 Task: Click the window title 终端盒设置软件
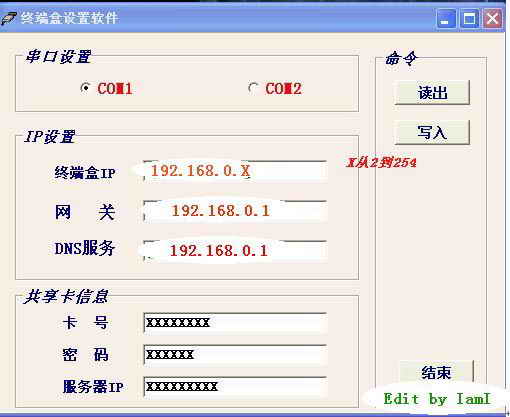click(69, 18)
